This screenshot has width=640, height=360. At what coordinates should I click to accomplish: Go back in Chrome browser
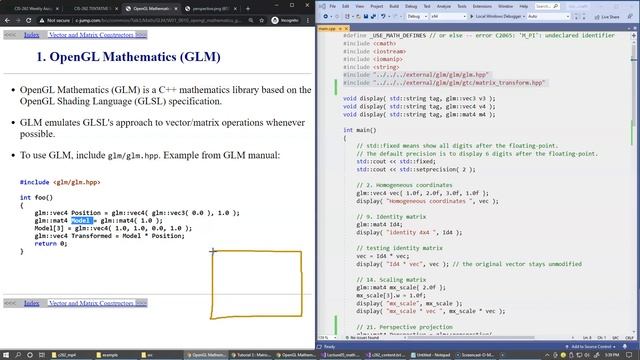point(7,20)
